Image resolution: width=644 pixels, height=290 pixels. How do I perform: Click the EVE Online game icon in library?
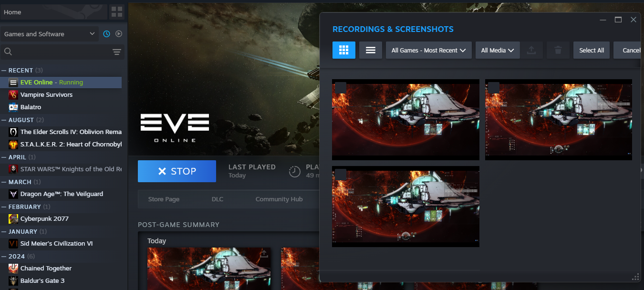coord(13,83)
